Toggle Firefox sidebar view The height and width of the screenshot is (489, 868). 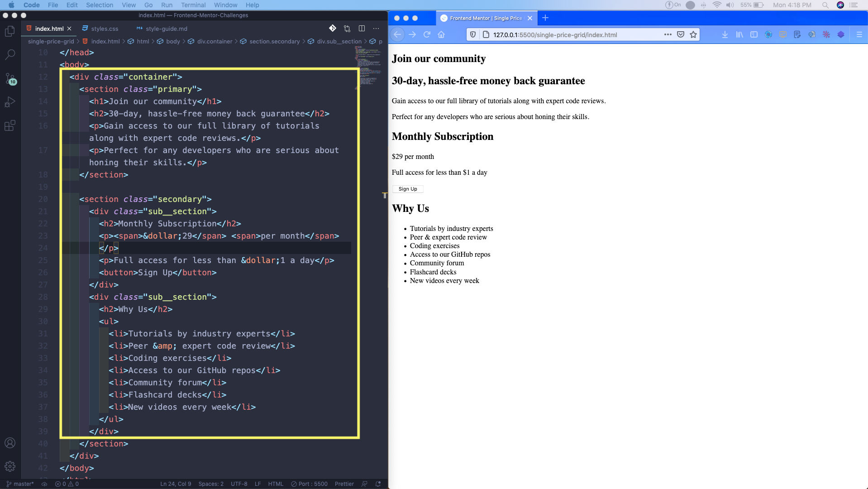point(754,34)
